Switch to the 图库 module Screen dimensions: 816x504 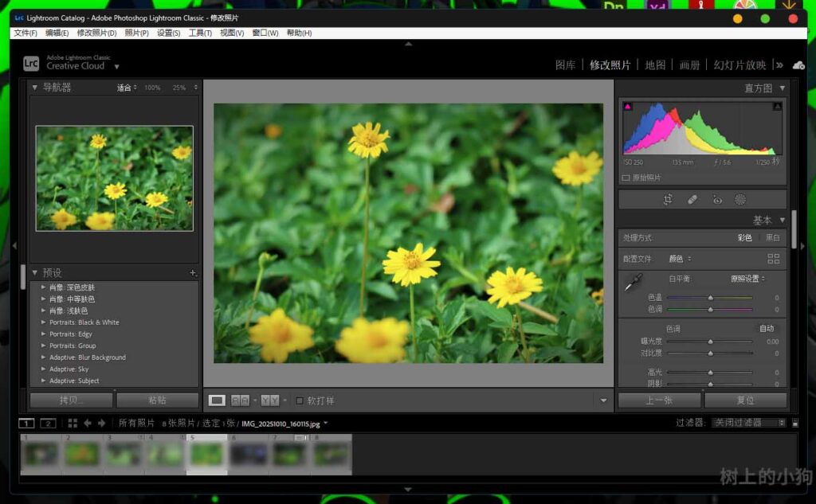pos(565,65)
